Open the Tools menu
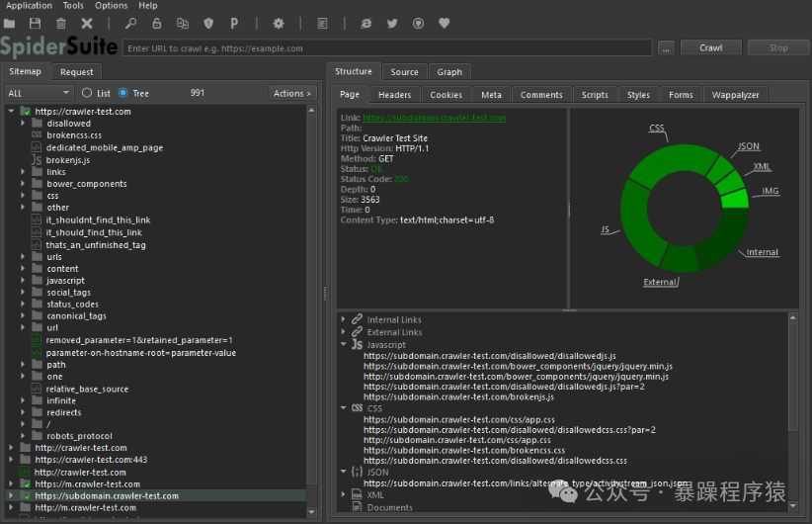The height and width of the screenshot is (524, 812). point(73,6)
